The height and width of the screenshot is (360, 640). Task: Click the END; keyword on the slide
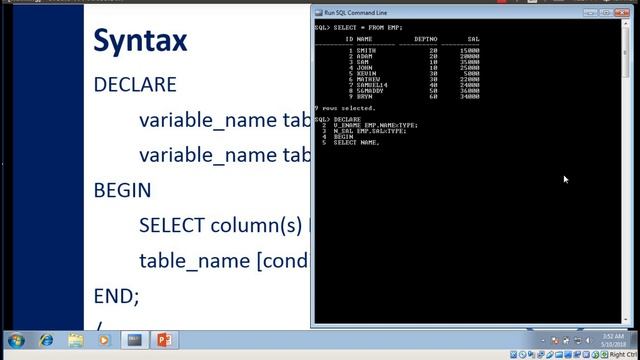coord(116,296)
